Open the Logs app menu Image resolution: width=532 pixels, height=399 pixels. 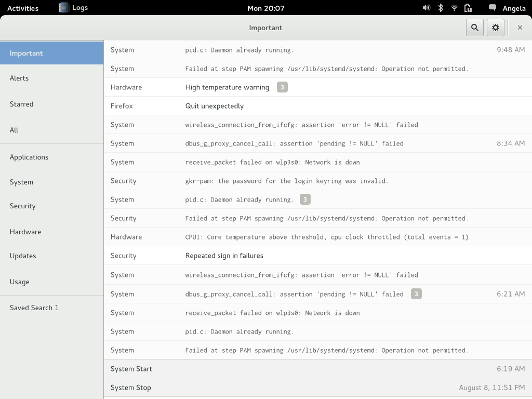(x=73, y=7)
